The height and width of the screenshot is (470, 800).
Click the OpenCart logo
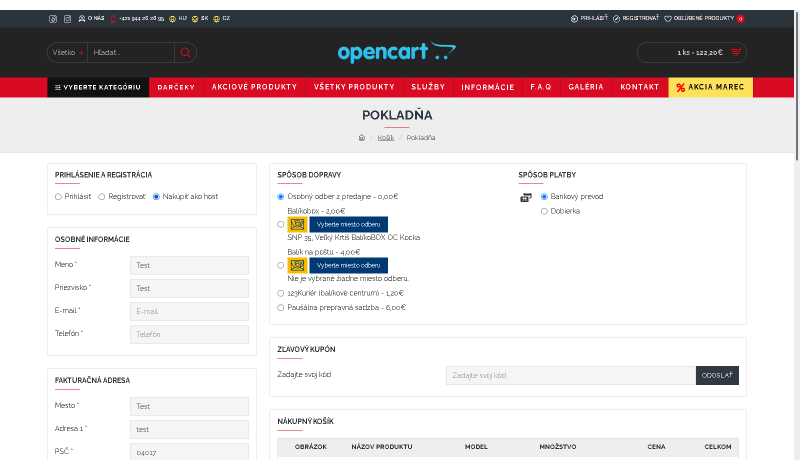(x=396, y=52)
